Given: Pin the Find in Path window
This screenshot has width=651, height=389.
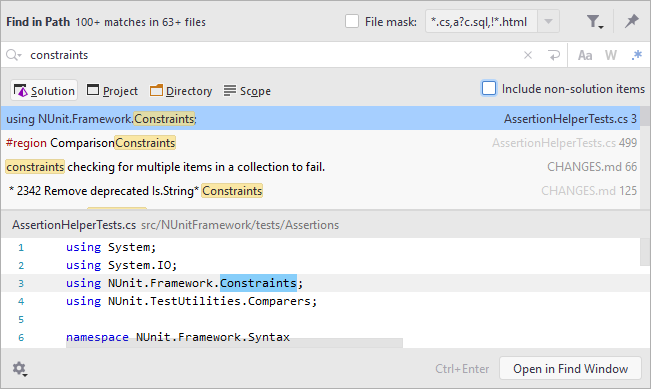Looking at the screenshot, I should [631, 21].
